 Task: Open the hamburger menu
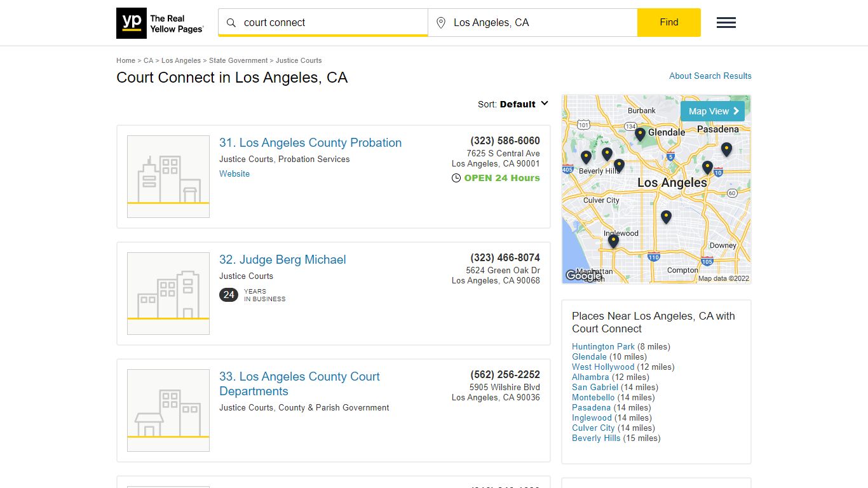point(726,23)
